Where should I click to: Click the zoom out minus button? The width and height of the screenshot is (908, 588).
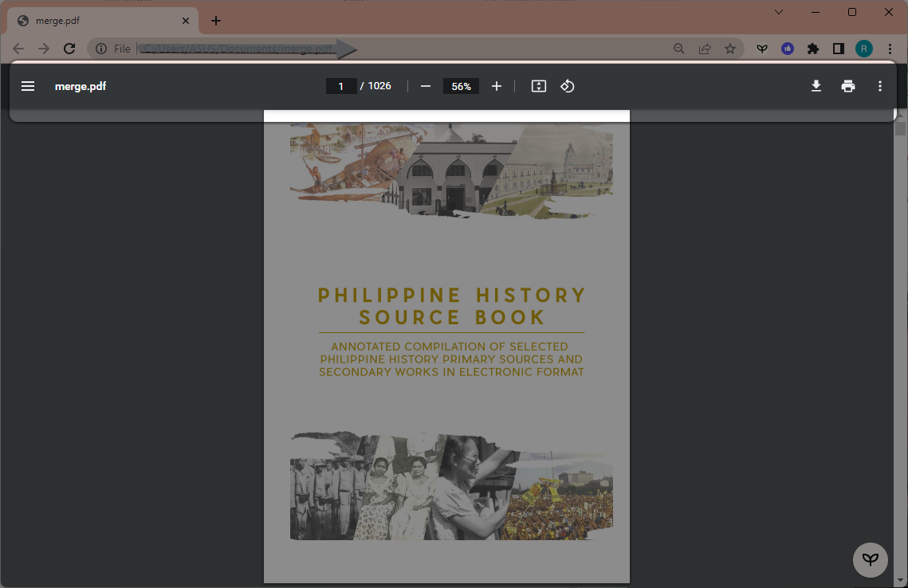click(x=426, y=86)
